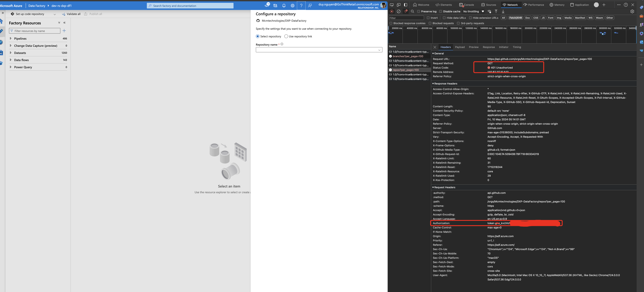This screenshot has width=644, height=292.
Task: Expand the Datasets tree node
Action: coord(11,53)
